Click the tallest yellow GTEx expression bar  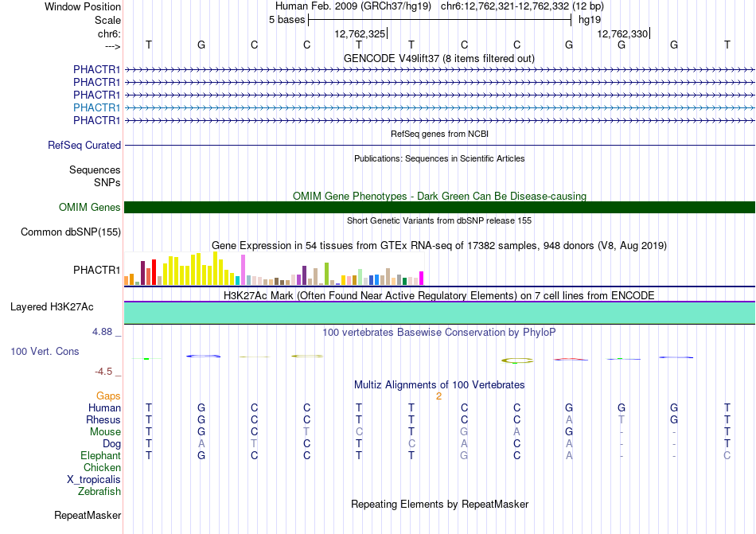216,268
